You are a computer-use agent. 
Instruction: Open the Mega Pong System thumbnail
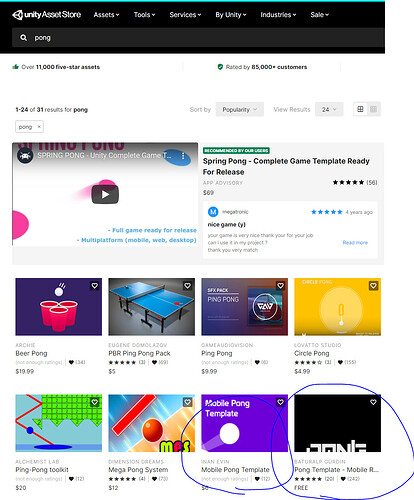tap(152, 423)
